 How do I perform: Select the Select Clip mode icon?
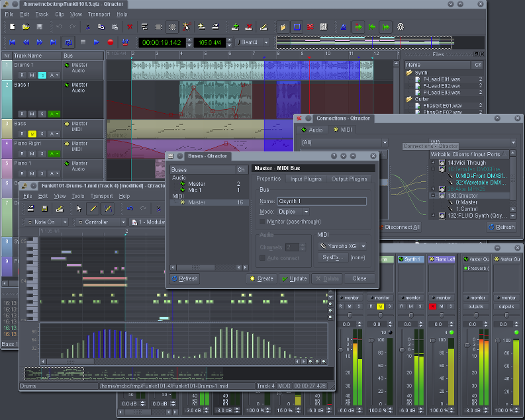tap(144, 26)
